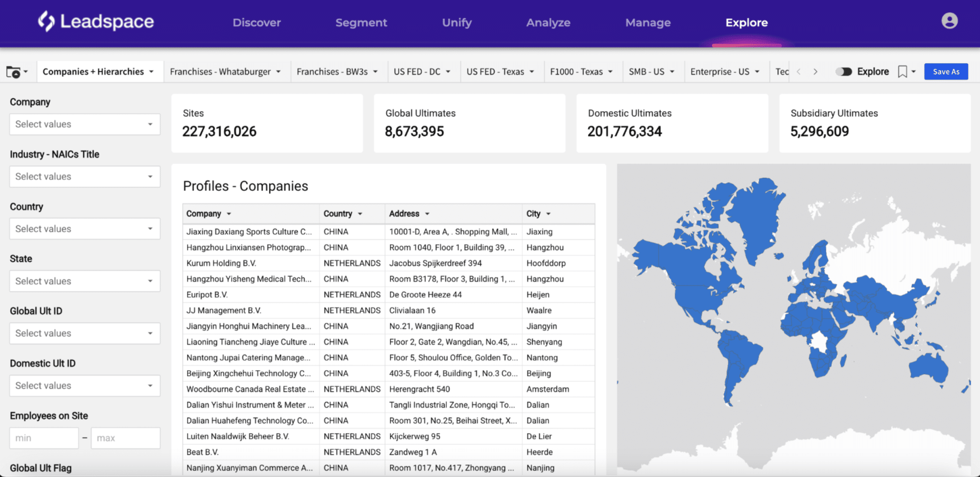980x477 pixels.
Task: Click the Leadspace logo
Action: 95,22
